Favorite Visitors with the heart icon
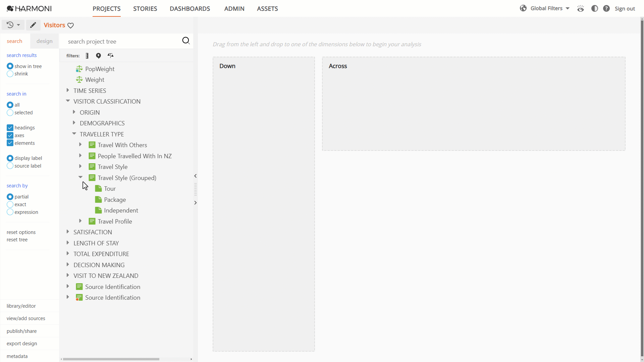644x362 pixels. [x=70, y=25]
